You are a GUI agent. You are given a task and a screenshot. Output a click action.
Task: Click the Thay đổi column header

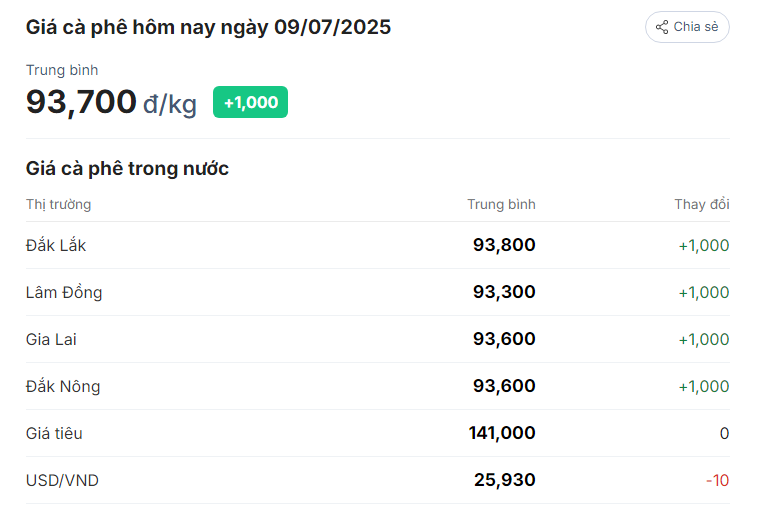point(702,204)
